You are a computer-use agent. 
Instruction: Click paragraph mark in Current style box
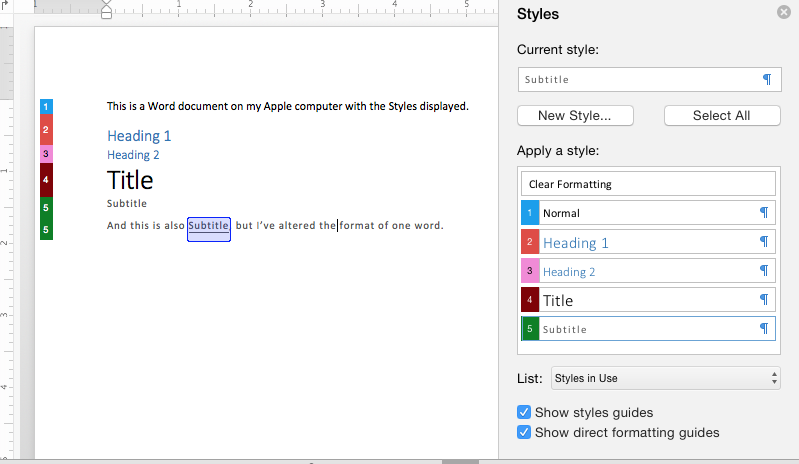tap(767, 79)
